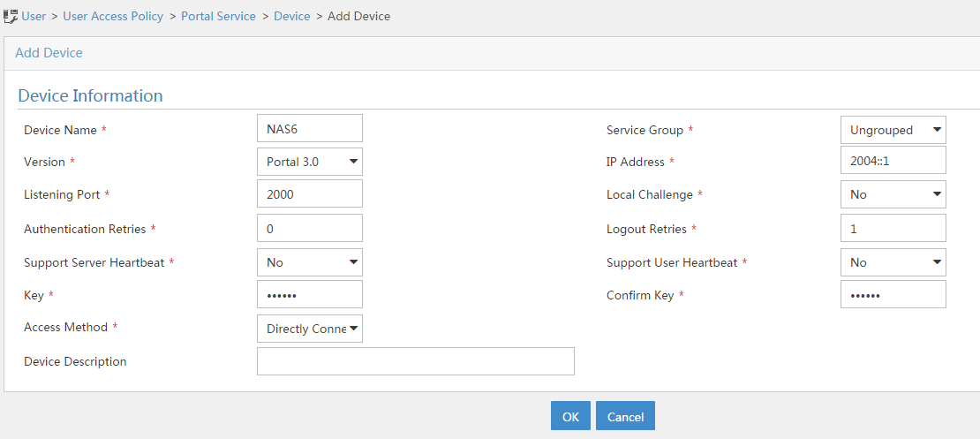
Task: Go to User Access Policy breadcrumb
Action: [x=113, y=16]
